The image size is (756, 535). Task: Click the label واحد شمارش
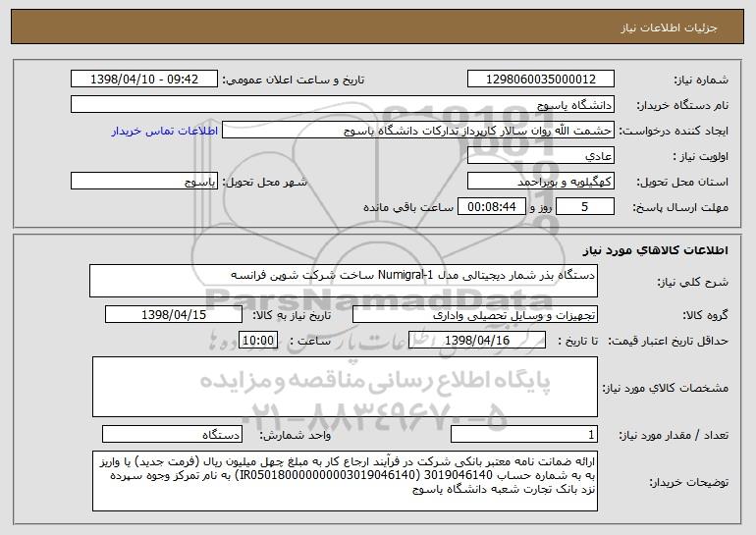pyautogui.click(x=296, y=435)
